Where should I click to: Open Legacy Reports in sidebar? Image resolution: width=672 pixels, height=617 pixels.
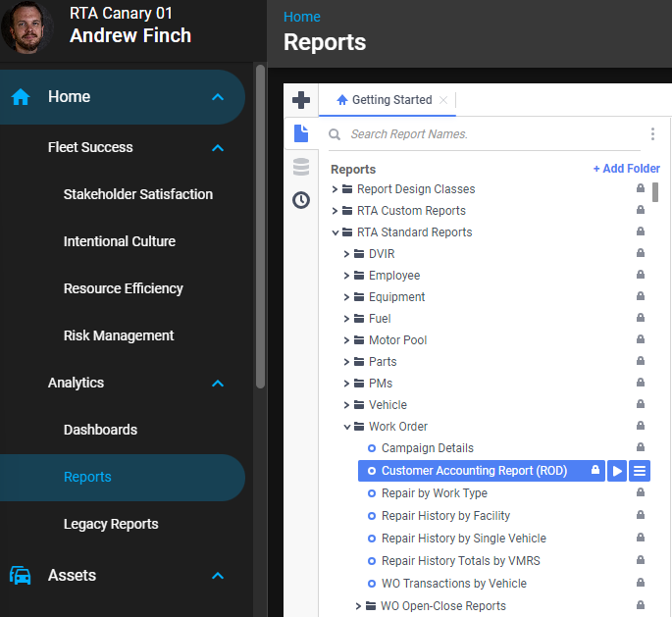111,524
